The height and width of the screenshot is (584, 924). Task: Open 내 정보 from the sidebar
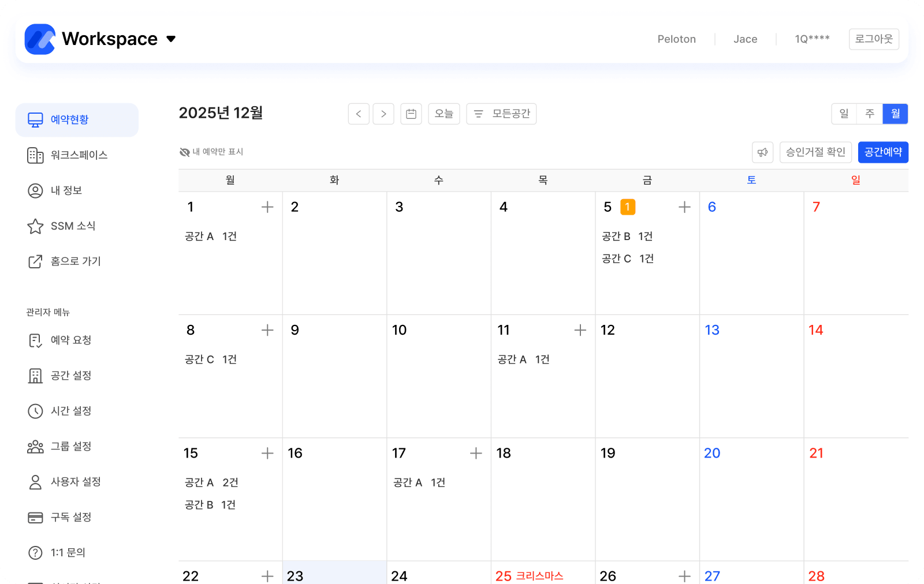66,190
